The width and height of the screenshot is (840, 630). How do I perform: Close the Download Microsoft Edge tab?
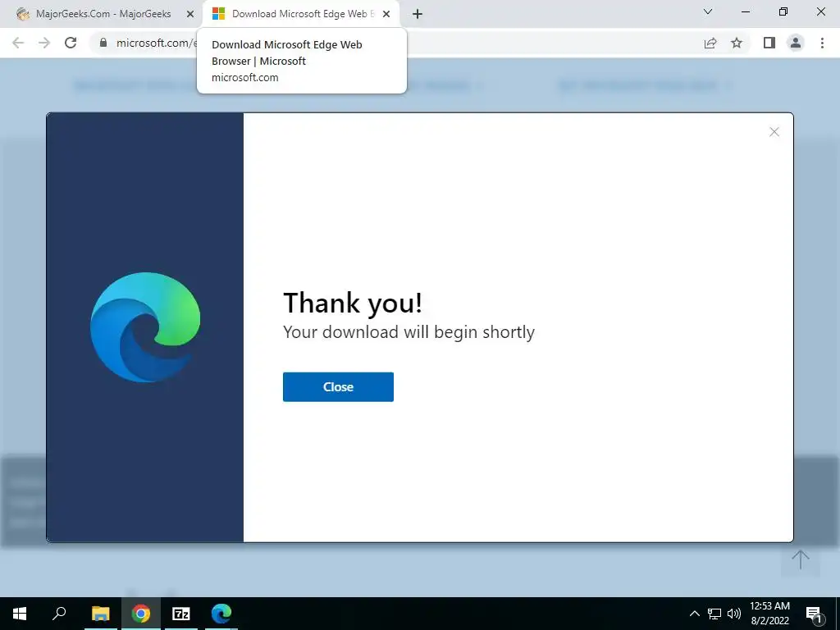click(386, 14)
